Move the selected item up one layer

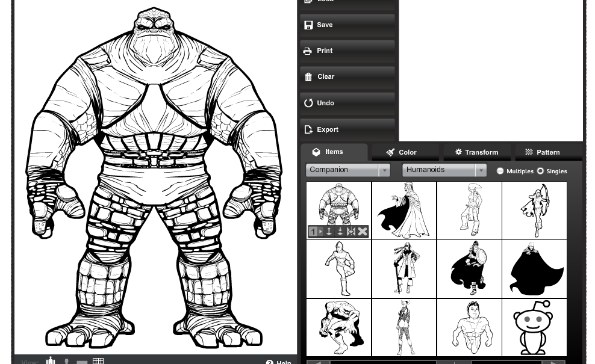click(x=329, y=231)
